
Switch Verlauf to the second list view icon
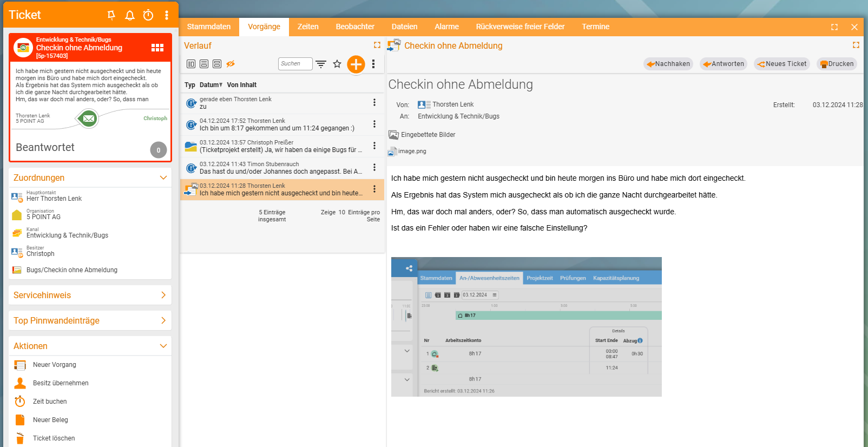(x=204, y=64)
